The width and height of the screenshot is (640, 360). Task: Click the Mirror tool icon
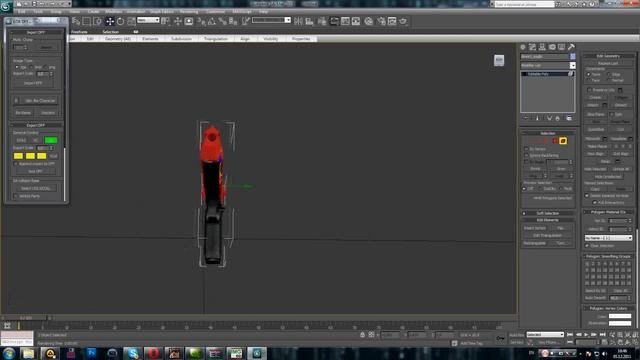tap(298, 21)
